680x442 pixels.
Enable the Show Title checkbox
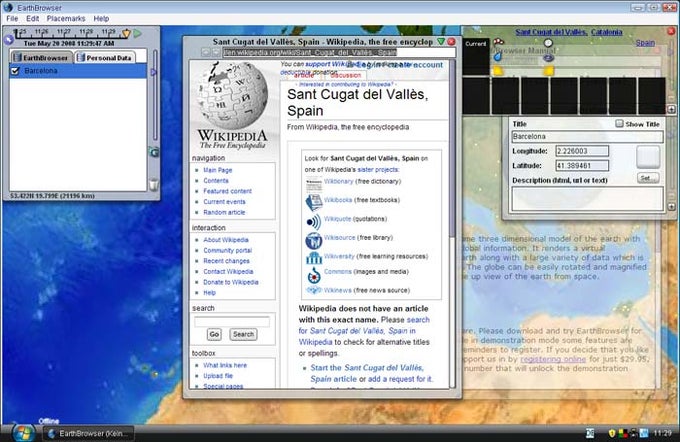pyautogui.click(x=619, y=124)
